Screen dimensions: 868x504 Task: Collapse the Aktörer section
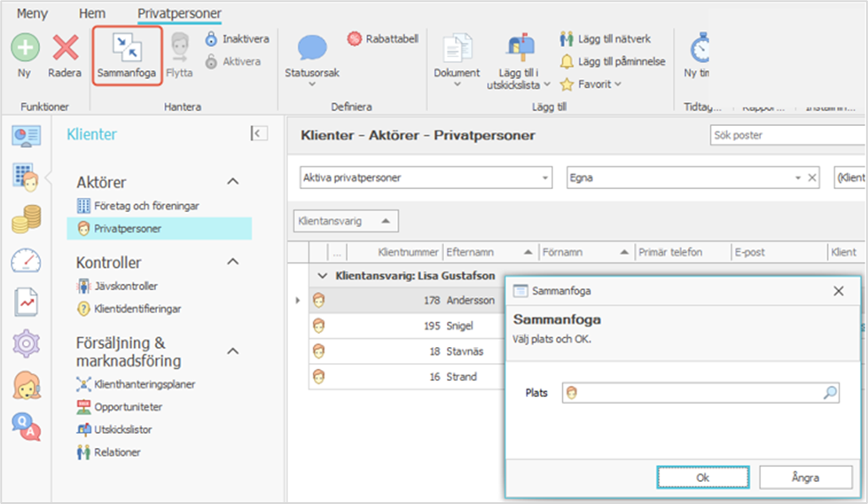[x=233, y=182]
